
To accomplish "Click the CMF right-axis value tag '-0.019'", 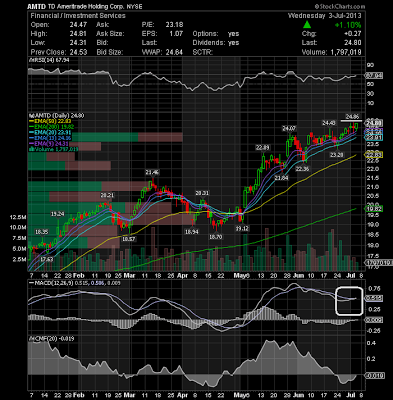I will [x=374, y=376].
